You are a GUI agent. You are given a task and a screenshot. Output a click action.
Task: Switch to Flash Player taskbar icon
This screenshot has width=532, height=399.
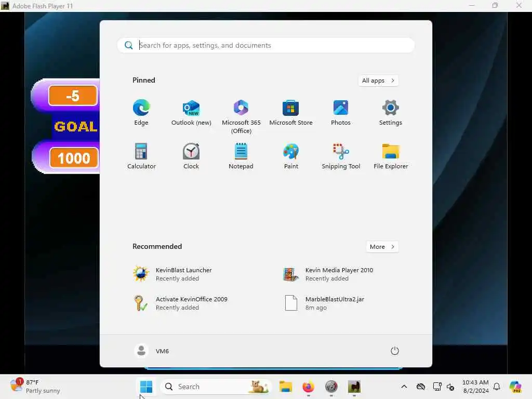354,387
